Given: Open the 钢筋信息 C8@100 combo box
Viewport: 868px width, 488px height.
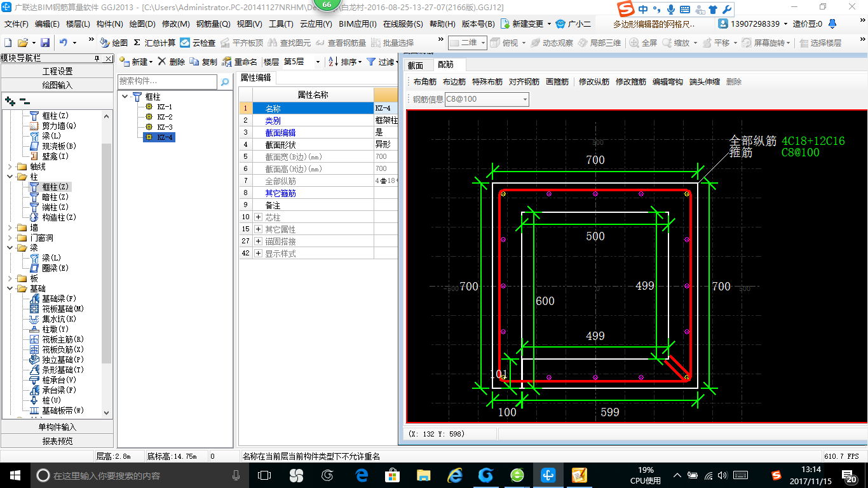Looking at the screenshot, I should (x=487, y=99).
